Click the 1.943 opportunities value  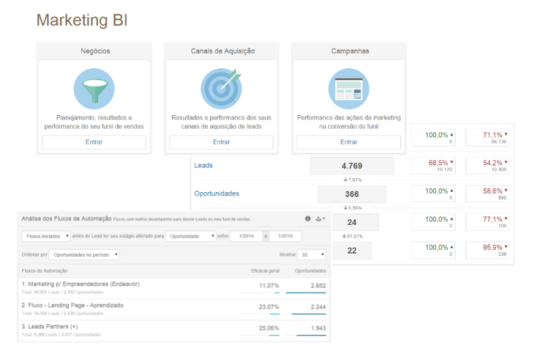tap(318, 328)
